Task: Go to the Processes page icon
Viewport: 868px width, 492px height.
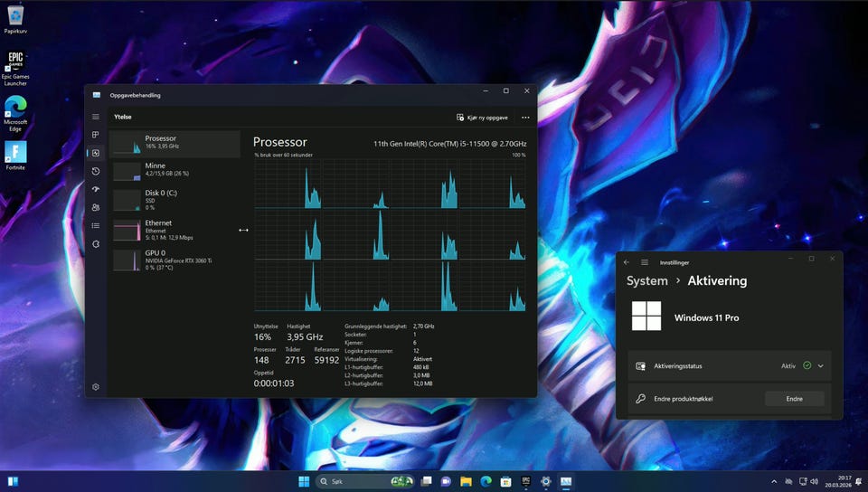Action: coord(96,135)
